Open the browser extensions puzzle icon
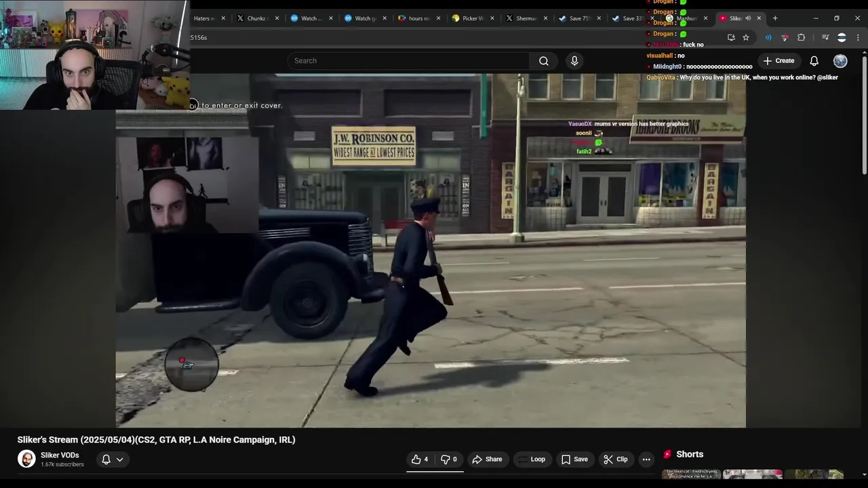Screen dimensions: 868x488 [x=802, y=37]
